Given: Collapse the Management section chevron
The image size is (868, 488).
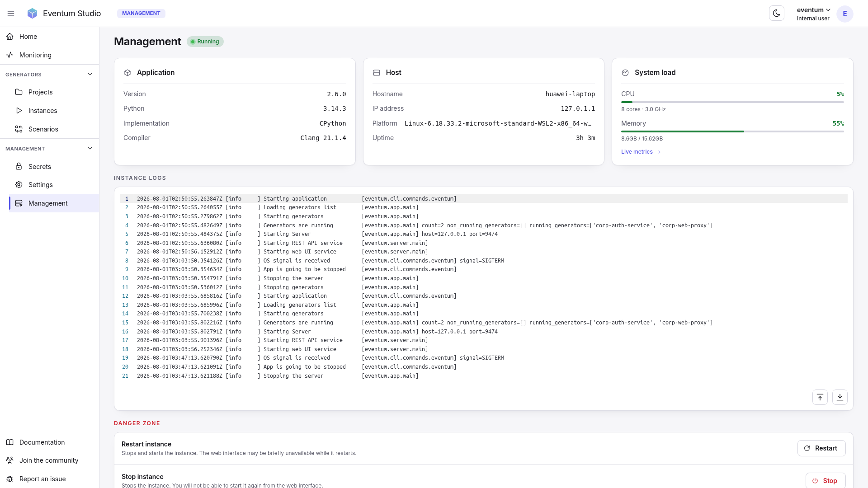Looking at the screenshot, I should tap(90, 149).
